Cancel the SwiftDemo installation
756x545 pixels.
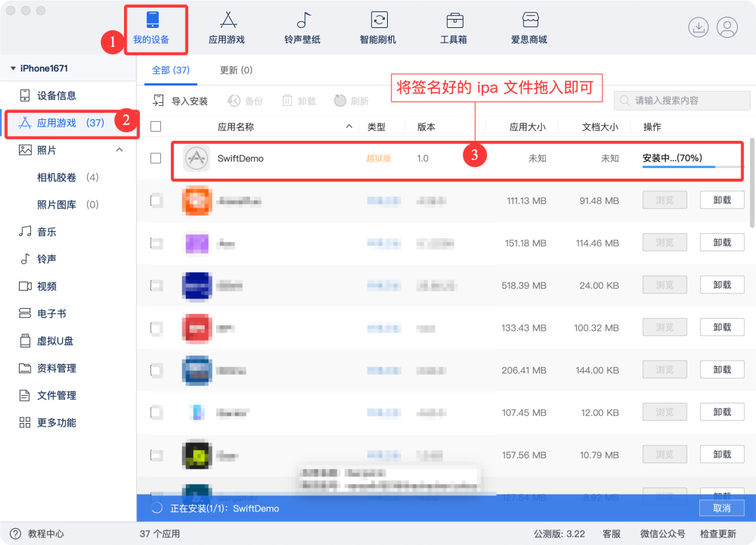721,508
